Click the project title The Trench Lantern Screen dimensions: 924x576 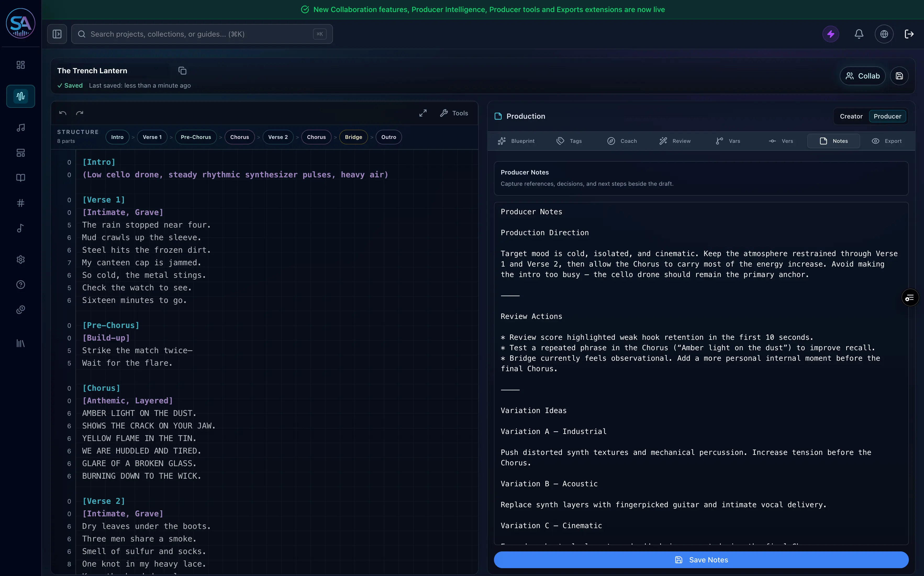click(x=92, y=71)
